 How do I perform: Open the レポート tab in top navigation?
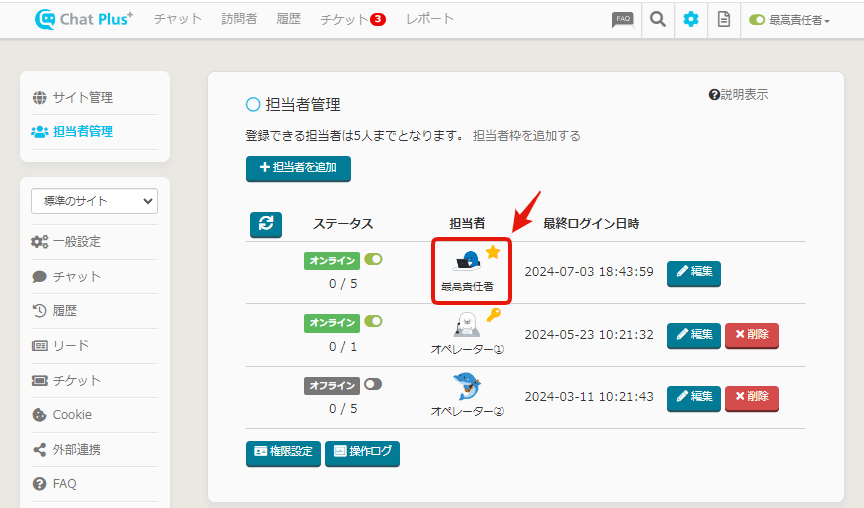point(430,19)
